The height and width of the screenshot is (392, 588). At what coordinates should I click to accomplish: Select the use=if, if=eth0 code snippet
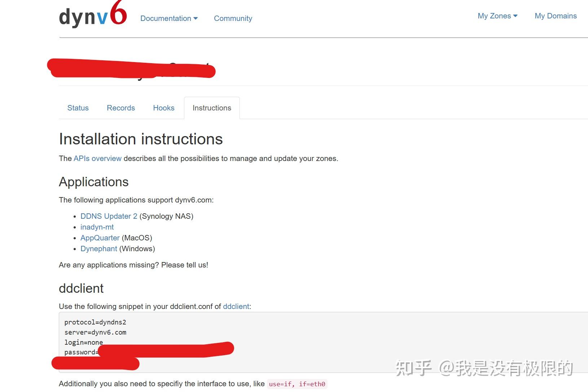click(297, 384)
